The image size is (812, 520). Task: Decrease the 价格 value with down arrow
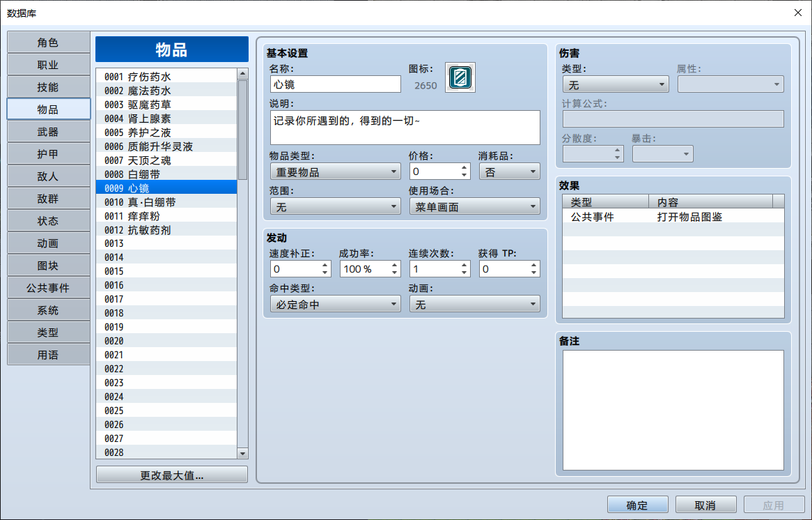point(464,175)
